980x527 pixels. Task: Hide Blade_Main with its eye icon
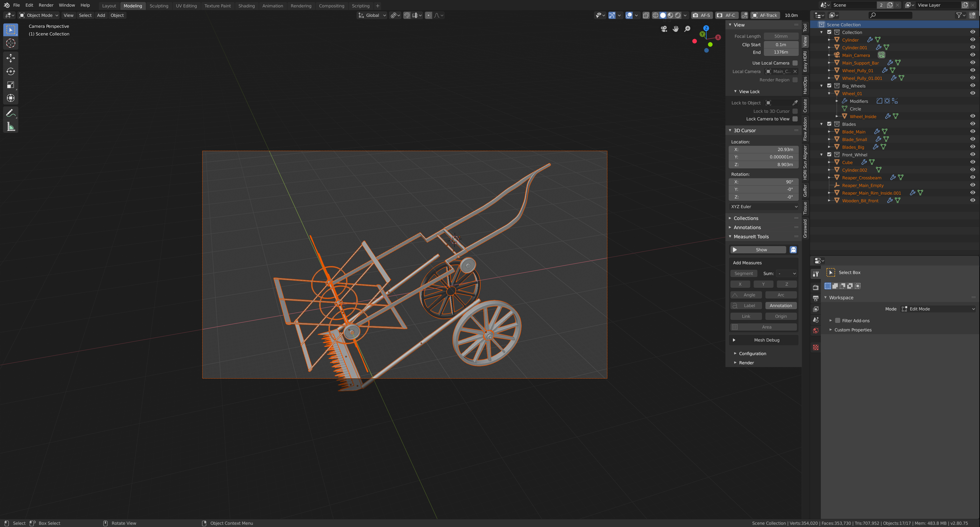pos(972,132)
